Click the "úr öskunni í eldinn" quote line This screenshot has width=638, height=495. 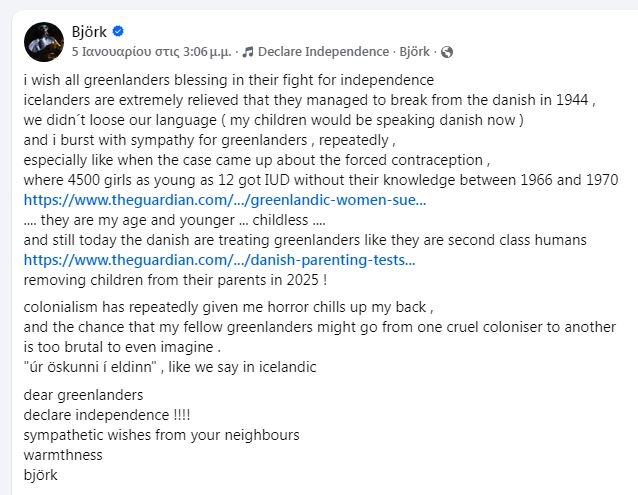coord(169,367)
